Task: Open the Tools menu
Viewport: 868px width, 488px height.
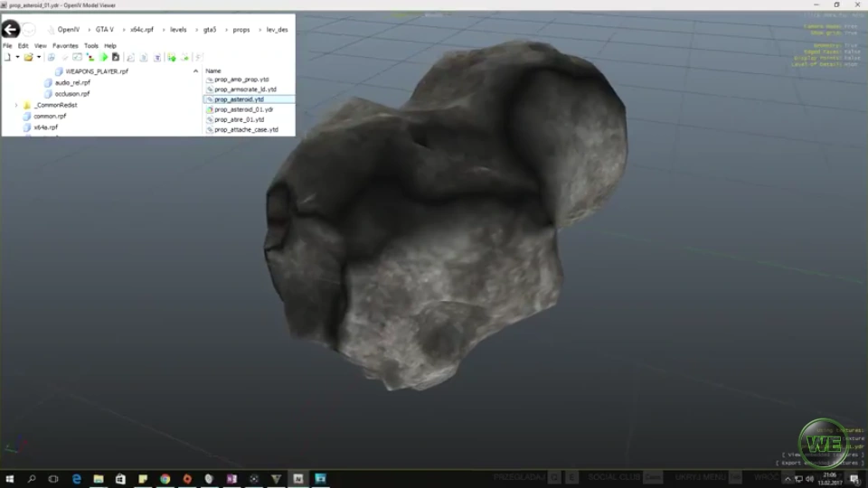Action: click(x=90, y=46)
